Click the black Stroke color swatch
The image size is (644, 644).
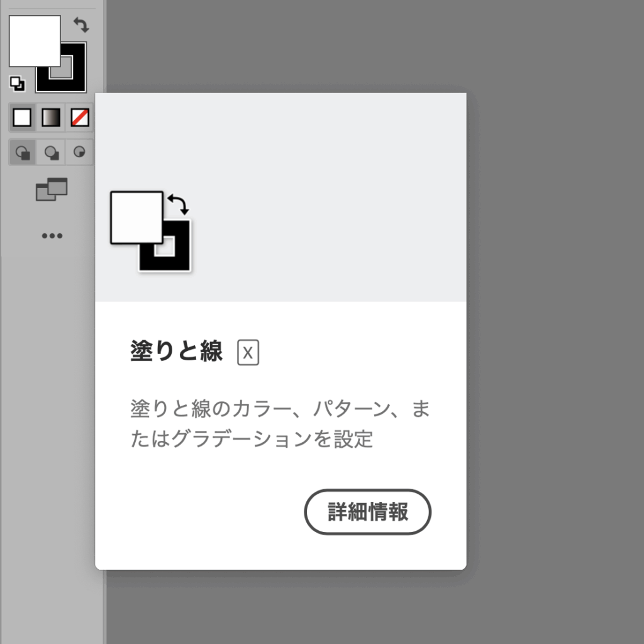coord(73,79)
